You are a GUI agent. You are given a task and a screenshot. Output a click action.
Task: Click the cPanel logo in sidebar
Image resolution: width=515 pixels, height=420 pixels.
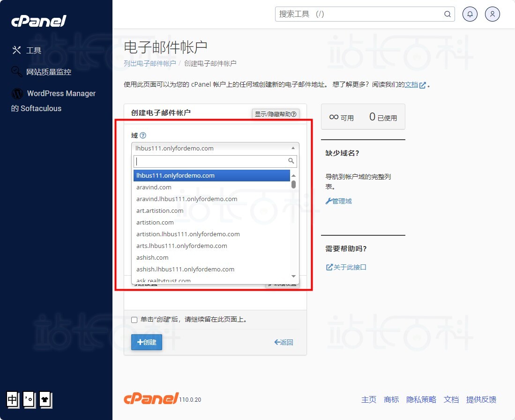click(x=39, y=21)
